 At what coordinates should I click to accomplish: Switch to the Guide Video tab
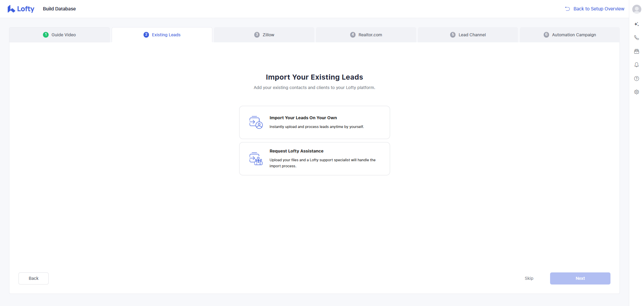click(x=60, y=35)
